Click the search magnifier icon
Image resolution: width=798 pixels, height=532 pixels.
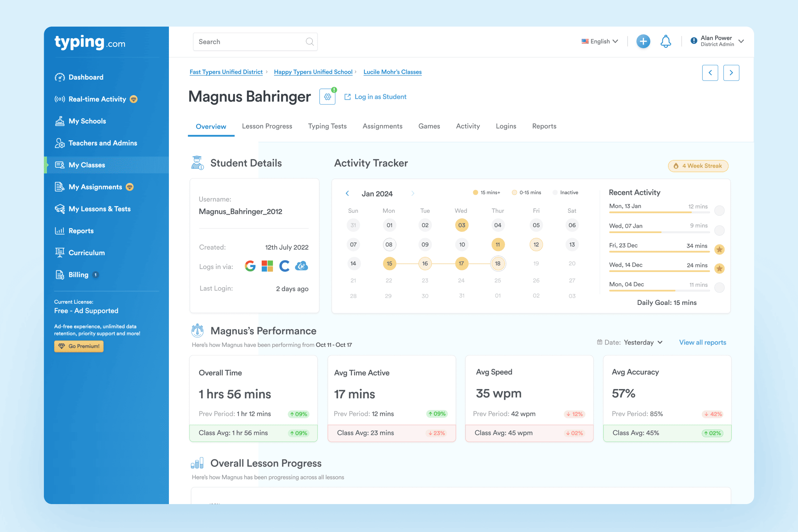click(x=310, y=41)
